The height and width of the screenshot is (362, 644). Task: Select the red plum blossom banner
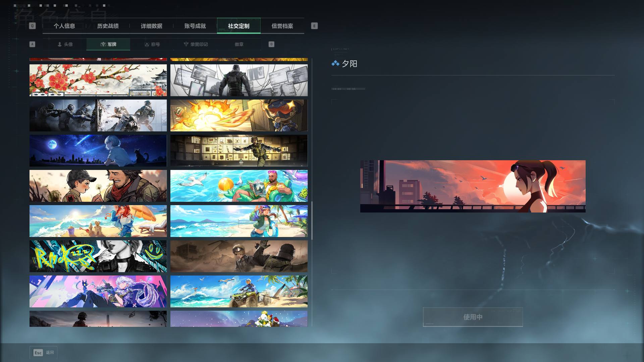(x=98, y=80)
